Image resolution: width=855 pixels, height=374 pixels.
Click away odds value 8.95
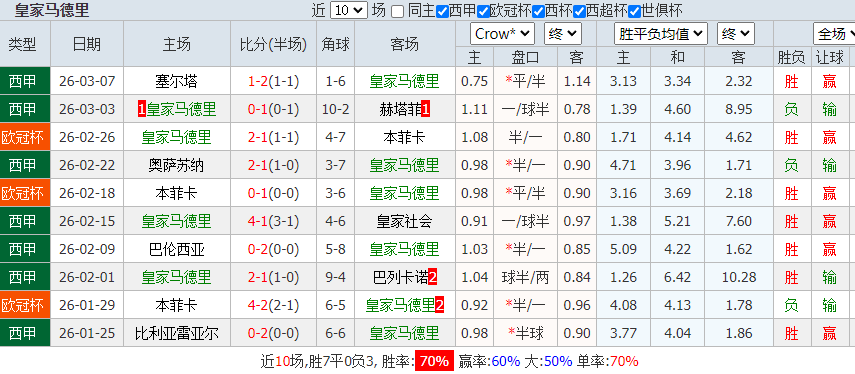(x=739, y=110)
